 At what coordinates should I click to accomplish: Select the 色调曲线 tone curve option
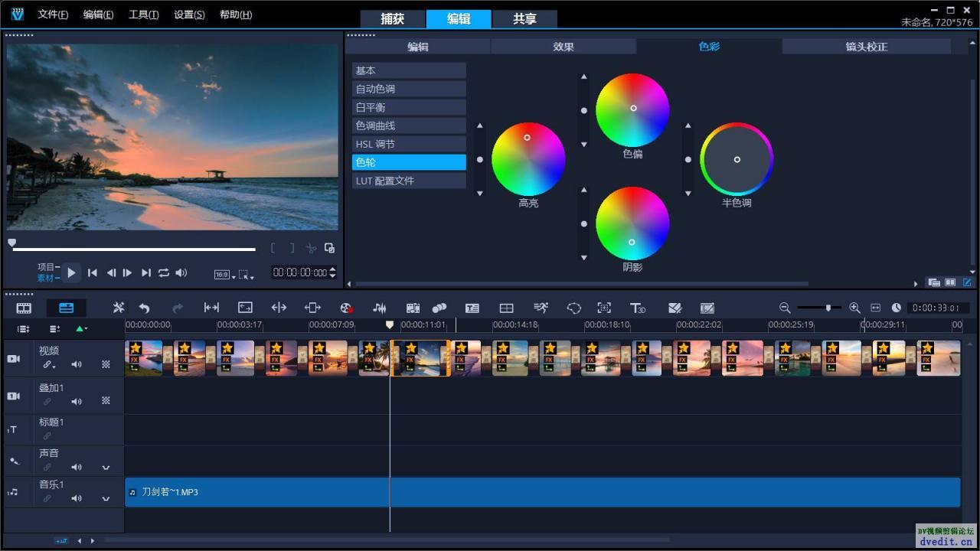pyautogui.click(x=409, y=126)
